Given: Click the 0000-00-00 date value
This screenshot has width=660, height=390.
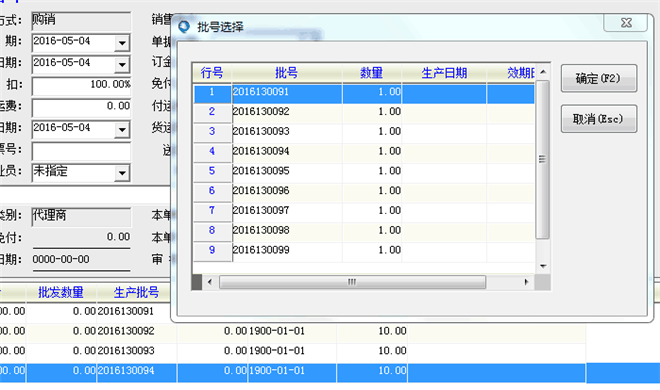Looking at the screenshot, I should (61, 260).
